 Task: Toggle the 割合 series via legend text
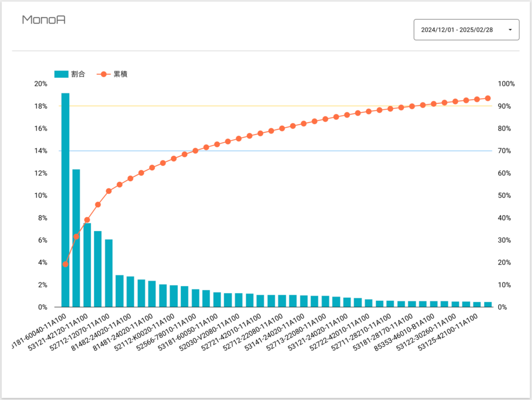pos(78,74)
